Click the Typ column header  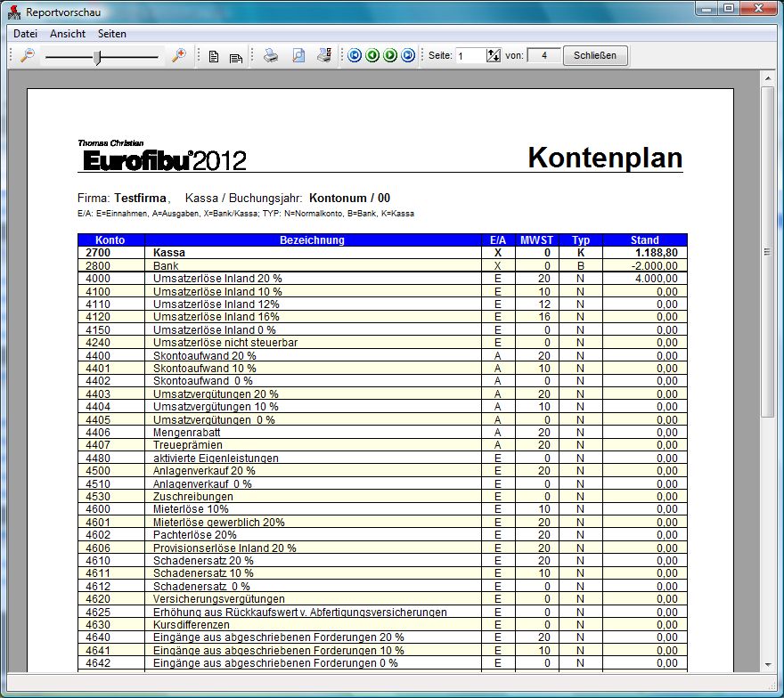tap(581, 239)
